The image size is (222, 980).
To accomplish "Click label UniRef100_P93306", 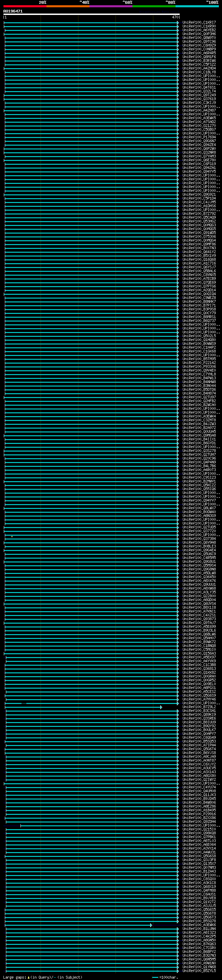I will click(199, 366).
